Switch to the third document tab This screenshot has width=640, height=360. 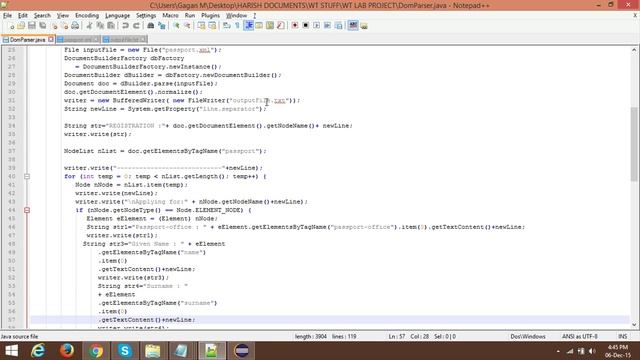click(x=124, y=40)
